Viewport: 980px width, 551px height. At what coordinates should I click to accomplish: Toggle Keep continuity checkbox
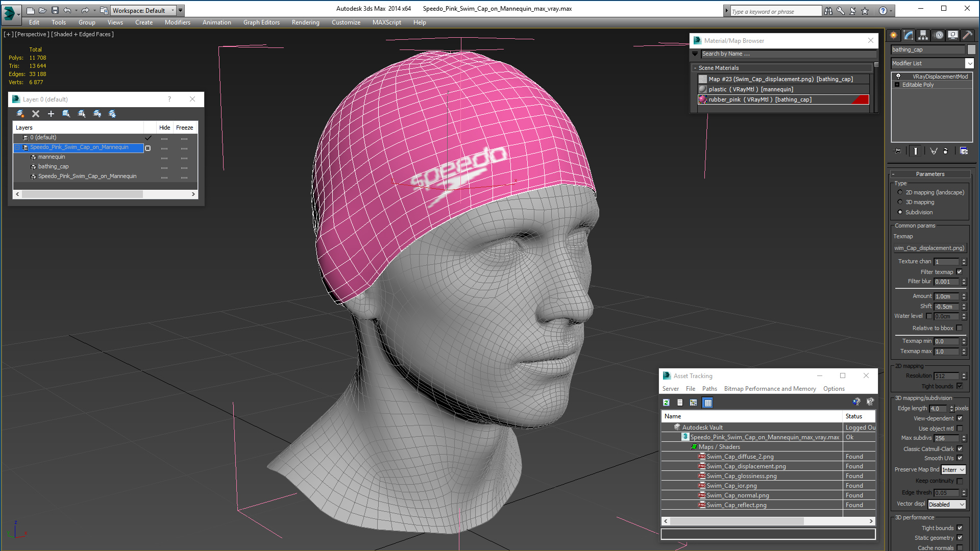coord(960,481)
